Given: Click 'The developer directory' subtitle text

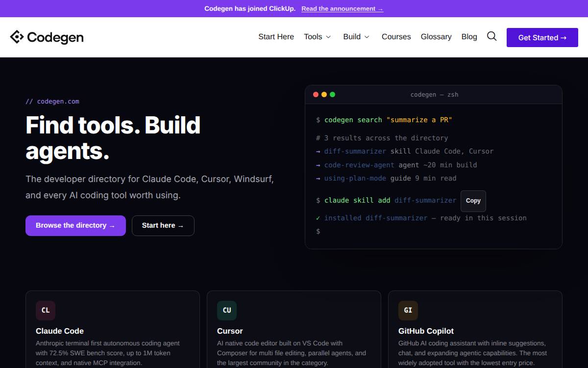Looking at the screenshot, I should click(150, 187).
